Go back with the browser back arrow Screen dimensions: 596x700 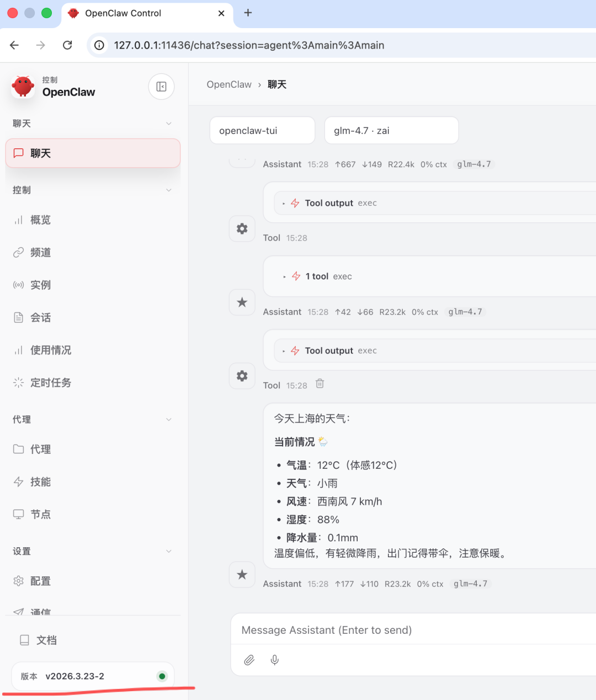point(15,45)
